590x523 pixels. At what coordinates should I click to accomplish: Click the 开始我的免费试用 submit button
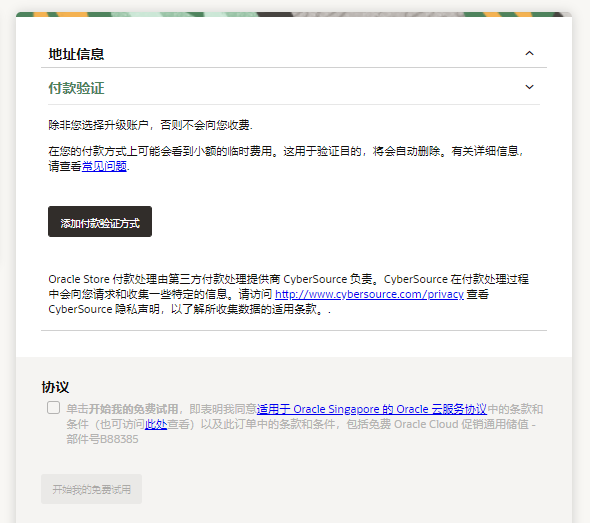(x=91, y=489)
